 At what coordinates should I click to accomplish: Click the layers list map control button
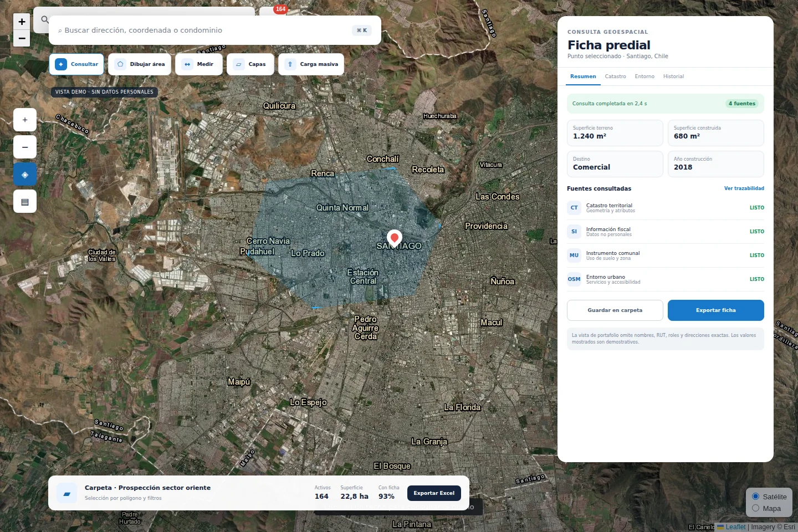tap(25, 201)
